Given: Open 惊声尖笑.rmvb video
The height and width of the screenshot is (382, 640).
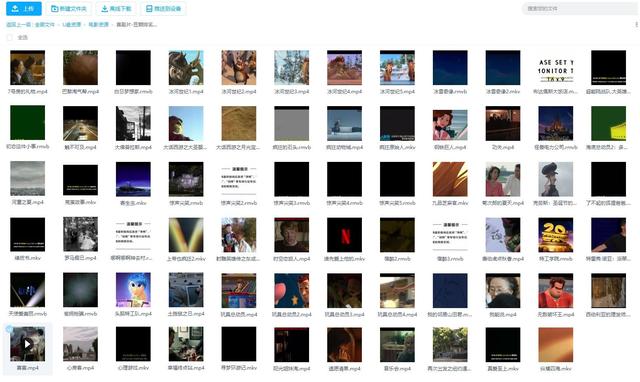Looking at the screenshot, I should click(x=186, y=179).
